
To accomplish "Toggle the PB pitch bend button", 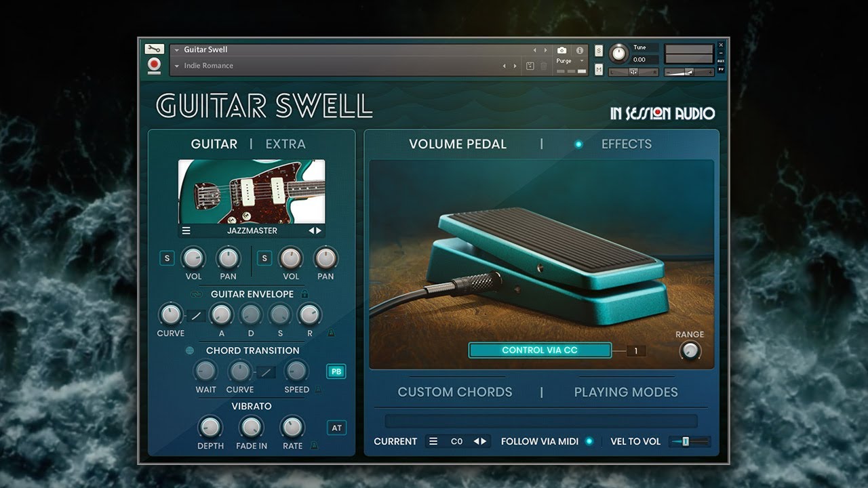I will pos(336,371).
